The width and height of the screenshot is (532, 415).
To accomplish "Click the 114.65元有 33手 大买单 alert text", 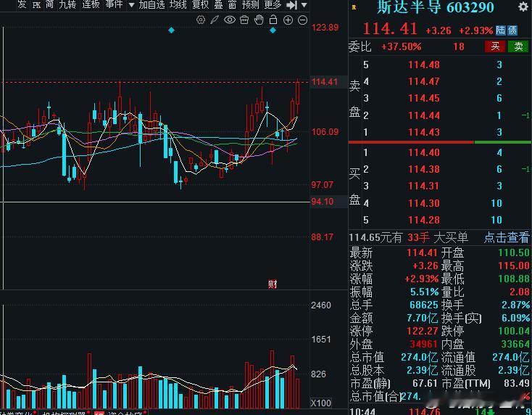I will [x=409, y=237].
